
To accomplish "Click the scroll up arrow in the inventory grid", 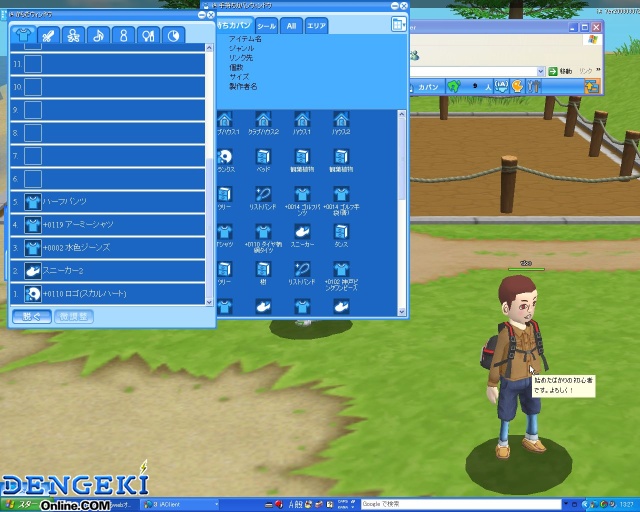I will [401, 114].
